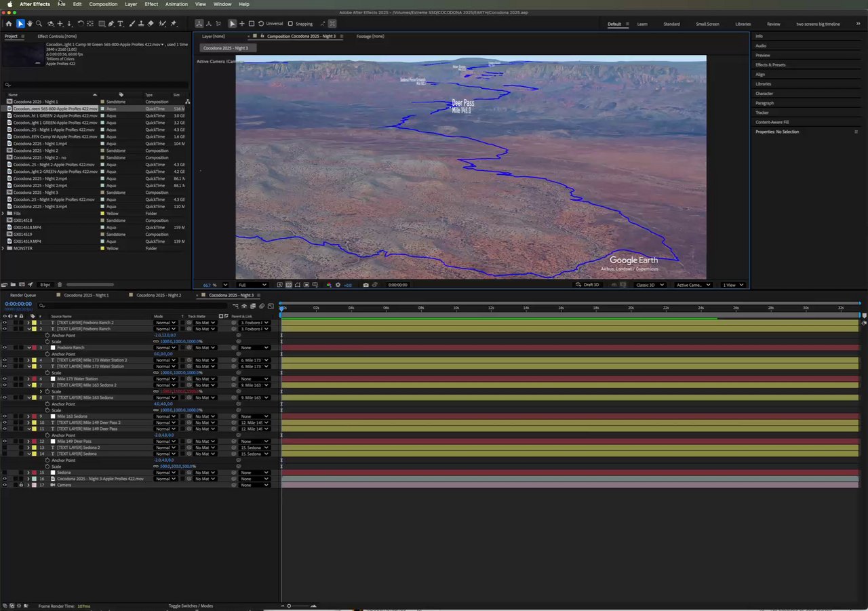The image size is (868, 611).
Task: Hide the Foxboro Ranch 2 text layer
Action: (5, 323)
